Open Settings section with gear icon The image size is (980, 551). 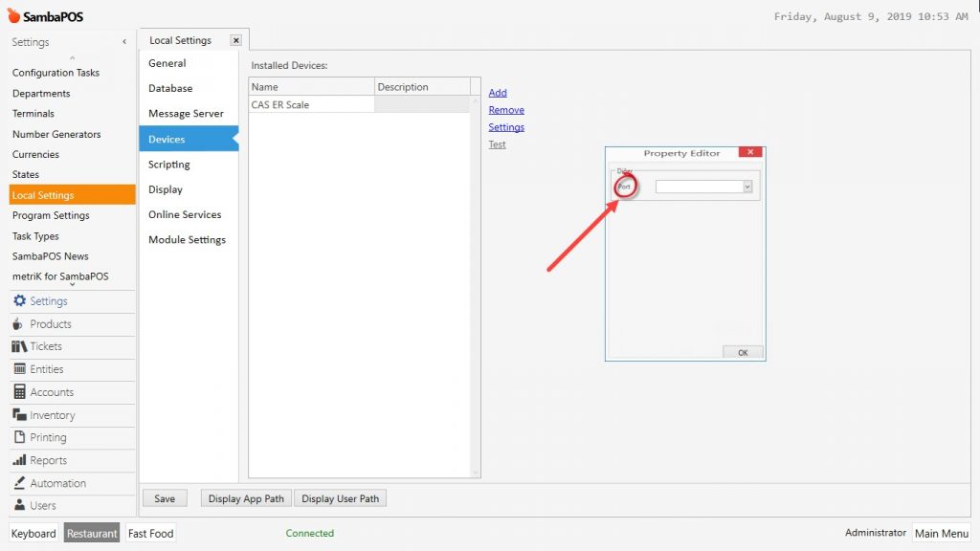(x=19, y=300)
